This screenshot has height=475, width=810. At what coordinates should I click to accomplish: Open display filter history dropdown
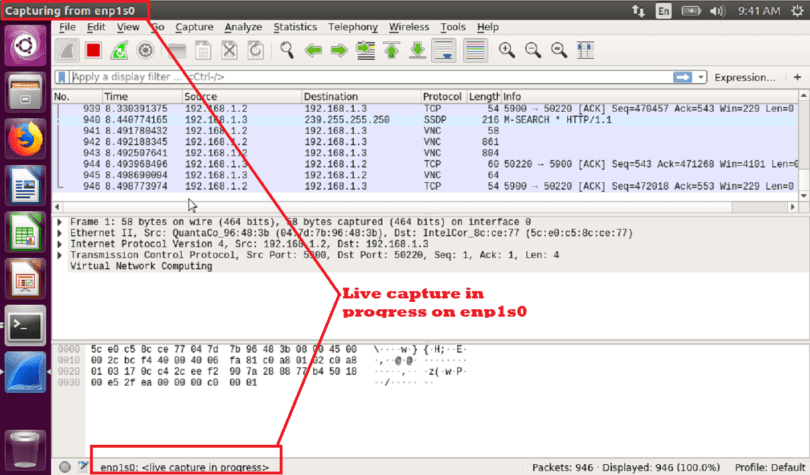(x=700, y=77)
